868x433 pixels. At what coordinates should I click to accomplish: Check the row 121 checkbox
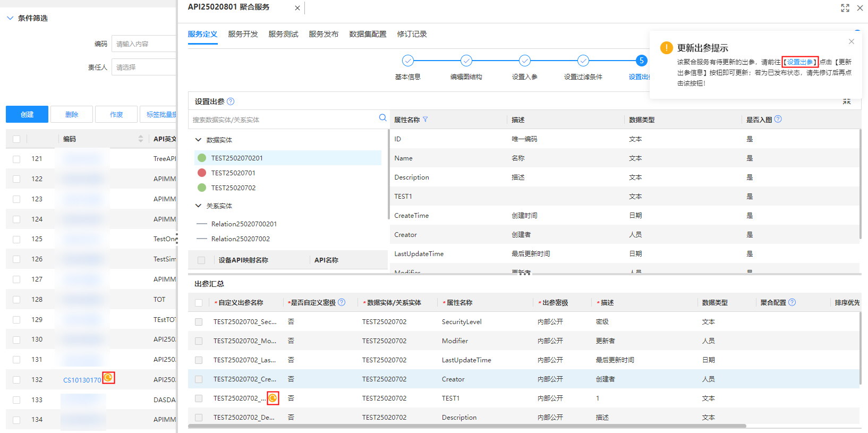click(16, 159)
